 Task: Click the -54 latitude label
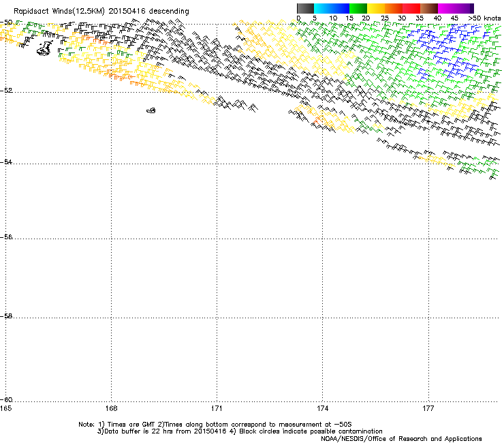pos(6,162)
